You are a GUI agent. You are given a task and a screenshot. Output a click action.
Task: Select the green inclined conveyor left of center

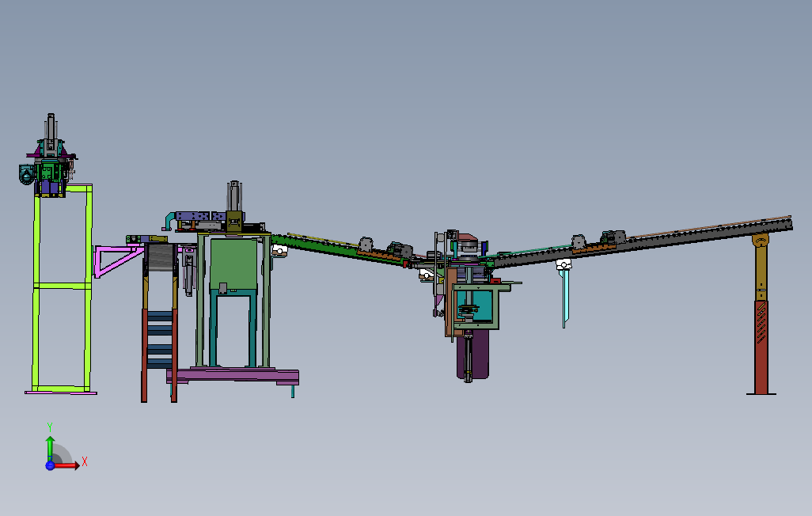(340, 249)
